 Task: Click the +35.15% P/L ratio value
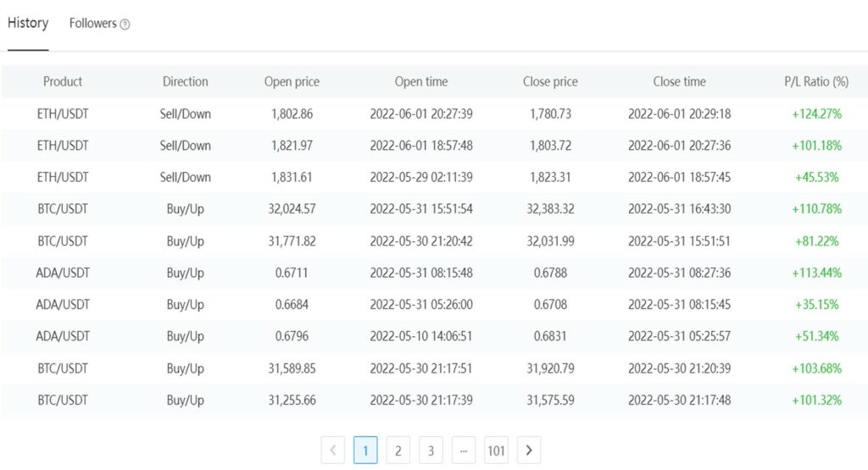click(x=816, y=304)
